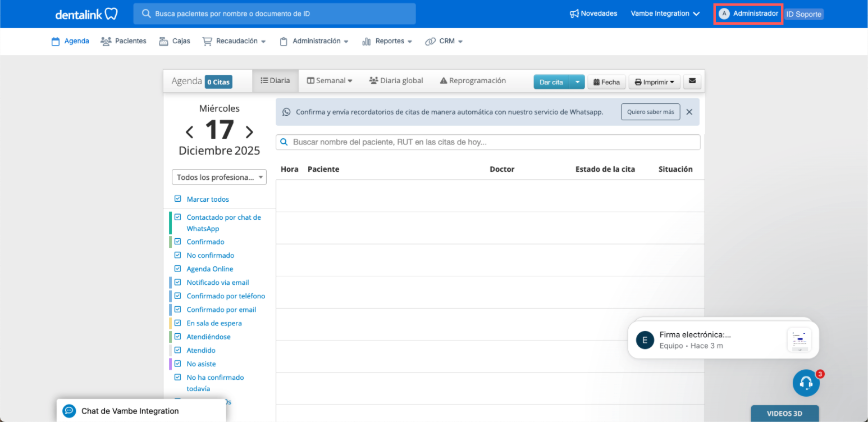Advance to next day with right arrow
The height and width of the screenshot is (422, 868).
(249, 132)
